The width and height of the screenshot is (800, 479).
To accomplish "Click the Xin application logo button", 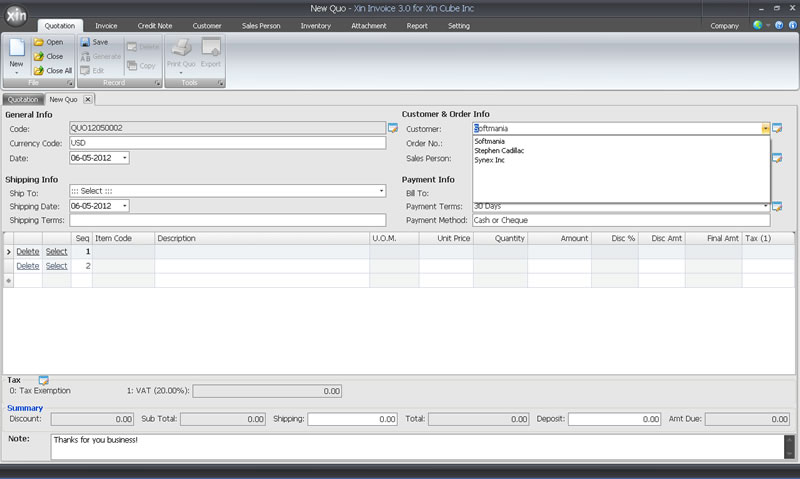I will pos(16,15).
